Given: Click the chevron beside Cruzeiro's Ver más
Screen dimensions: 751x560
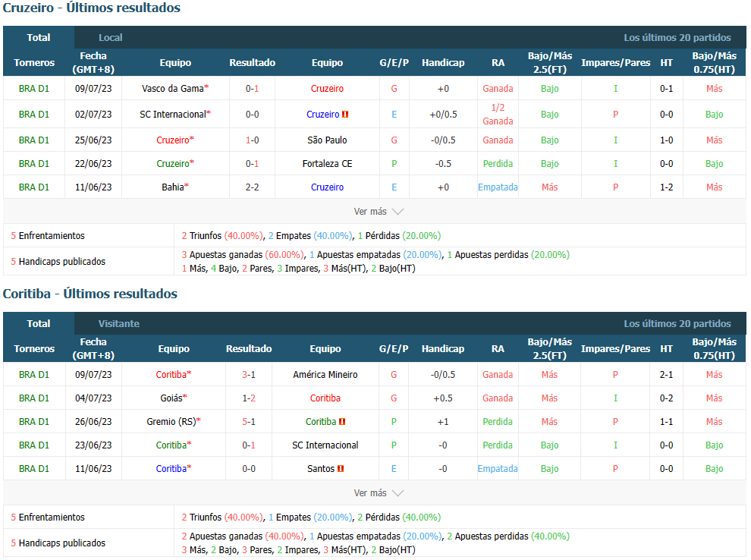Looking at the screenshot, I should click(397, 212).
